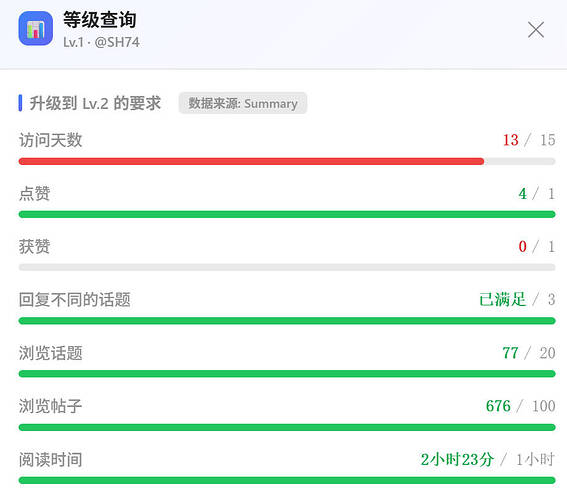The height and width of the screenshot is (500, 567).
Task: Click the 浏览话题 progress bar
Action: (287, 374)
